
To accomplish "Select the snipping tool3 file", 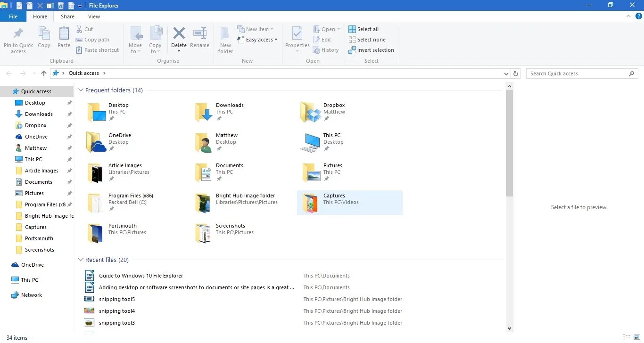I will 117,323.
